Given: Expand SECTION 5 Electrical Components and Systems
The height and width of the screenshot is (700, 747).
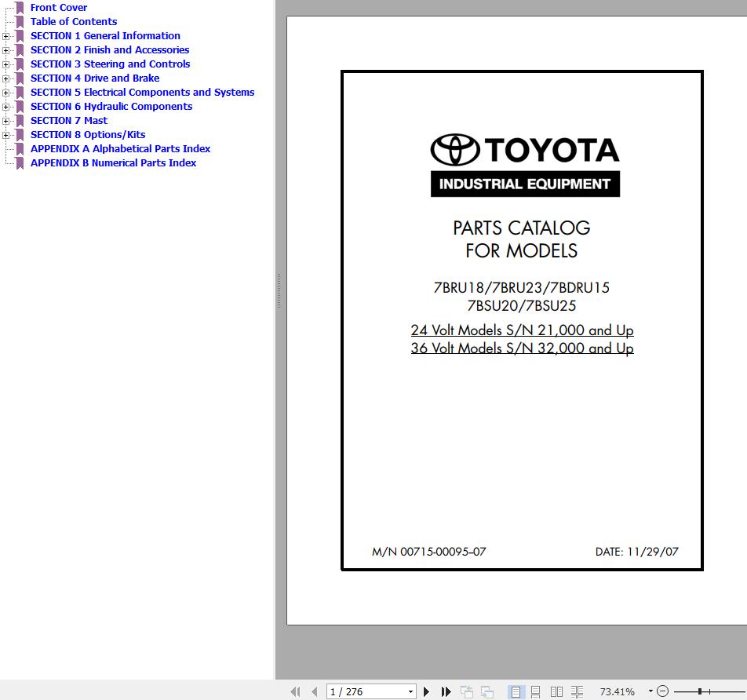Looking at the screenshot, I should pyautogui.click(x=5, y=93).
